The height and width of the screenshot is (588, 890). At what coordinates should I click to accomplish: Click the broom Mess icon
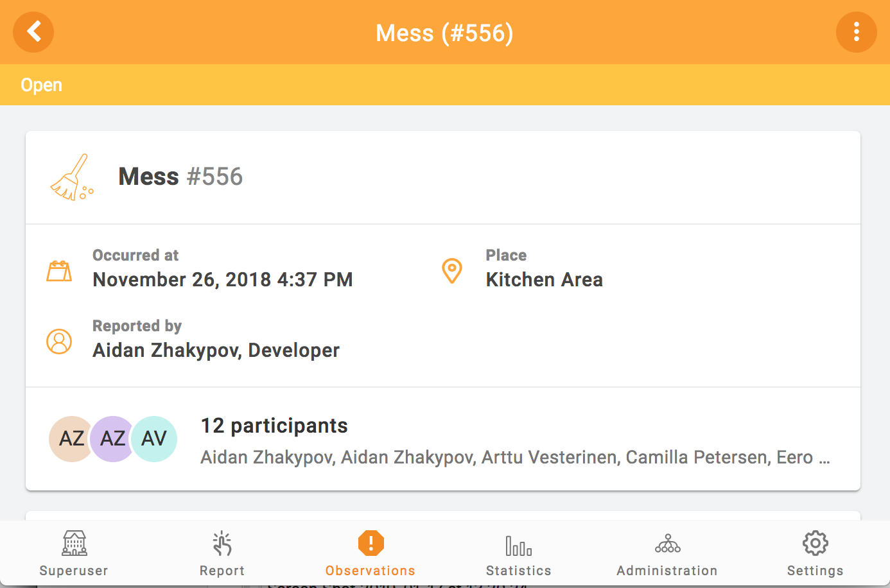pos(72,177)
